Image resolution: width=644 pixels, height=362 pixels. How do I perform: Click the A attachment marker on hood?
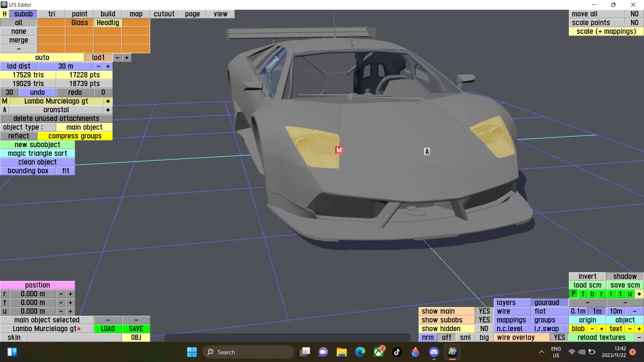tap(427, 152)
